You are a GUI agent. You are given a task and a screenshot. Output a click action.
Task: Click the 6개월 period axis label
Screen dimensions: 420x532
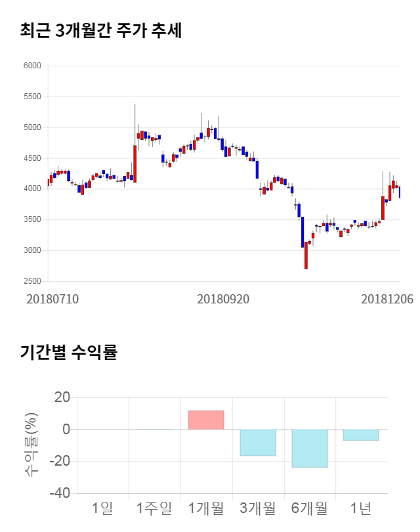[310, 508]
